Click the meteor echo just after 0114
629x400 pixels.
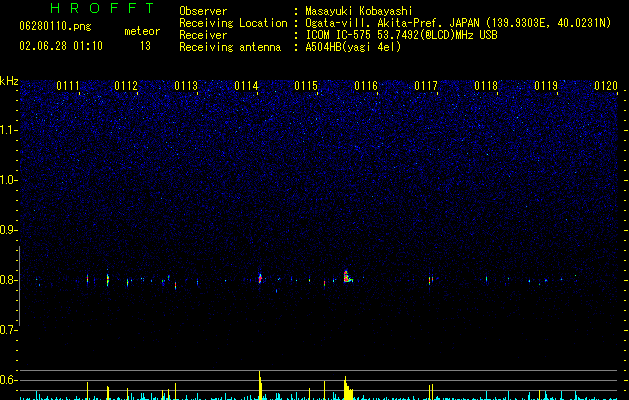coord(260,278)
